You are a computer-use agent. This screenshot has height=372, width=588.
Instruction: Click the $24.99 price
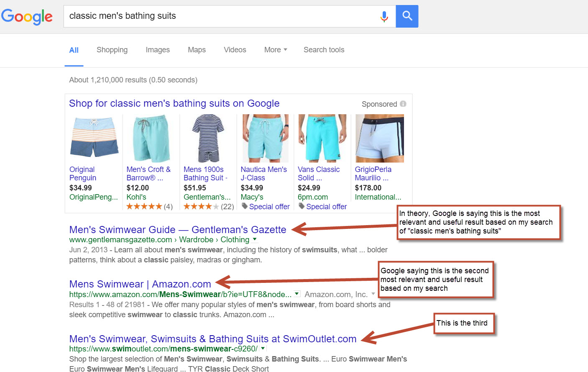[309, 188]
